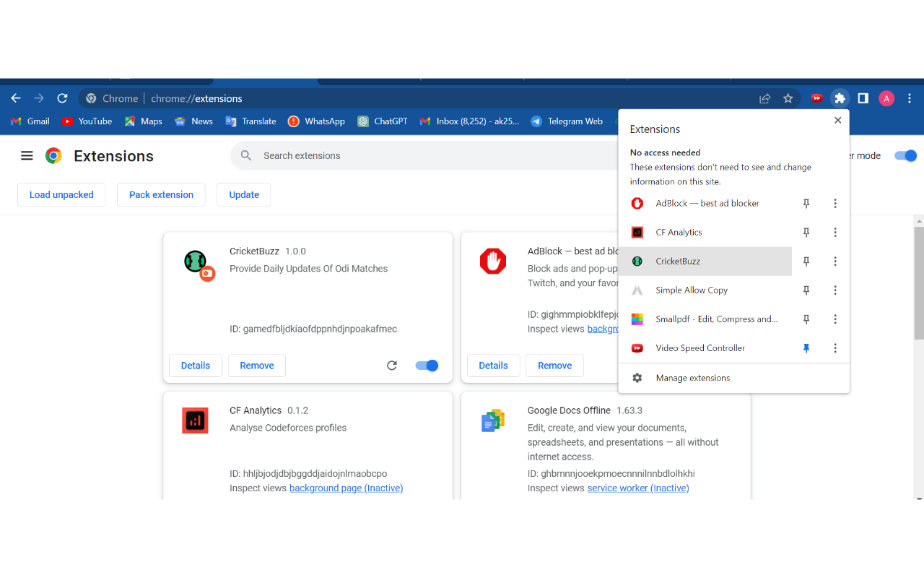924x578 pixels.
Task: Pin AdBlock extension to toolbar
Action: [x=806, y=204]
